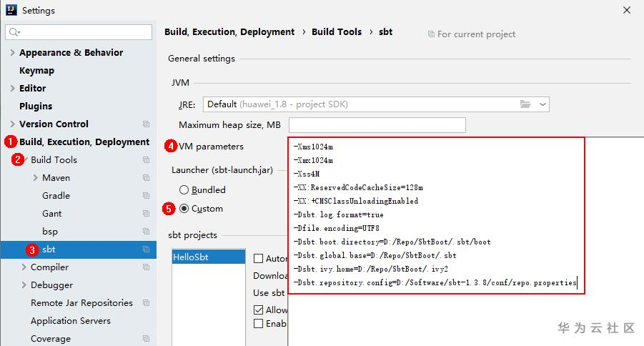Open the Keymap settings page
This screenshot has height=346, width=644.
[x=36, y=71]
